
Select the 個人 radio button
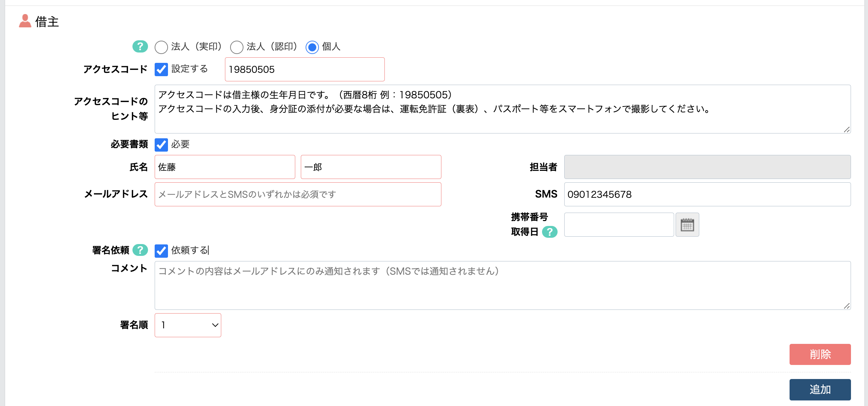click(312, 47)
